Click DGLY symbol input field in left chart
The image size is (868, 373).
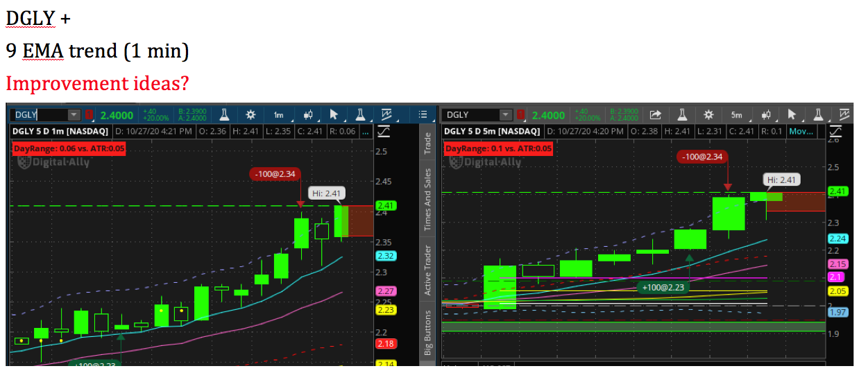click(40, 115)
